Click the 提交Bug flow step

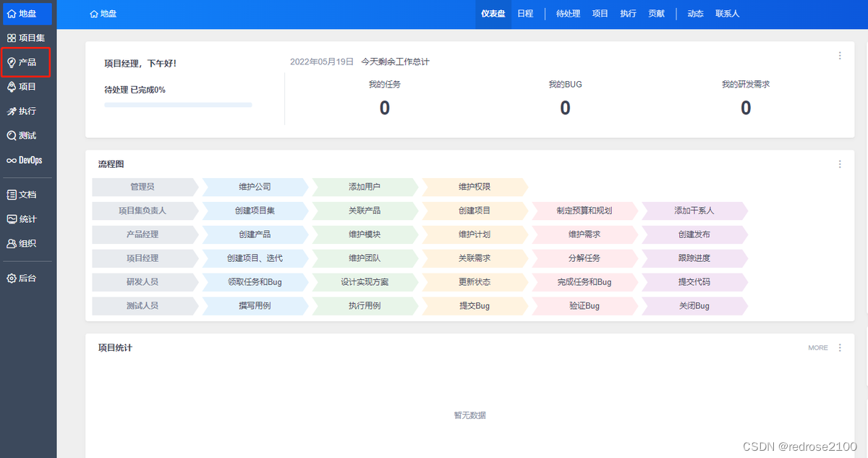[x=475, y=306]
